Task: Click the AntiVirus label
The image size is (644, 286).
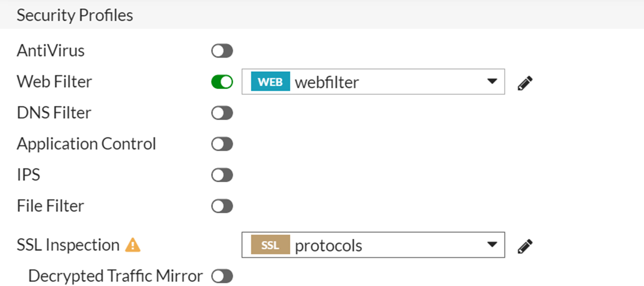Action: [51, 51]
